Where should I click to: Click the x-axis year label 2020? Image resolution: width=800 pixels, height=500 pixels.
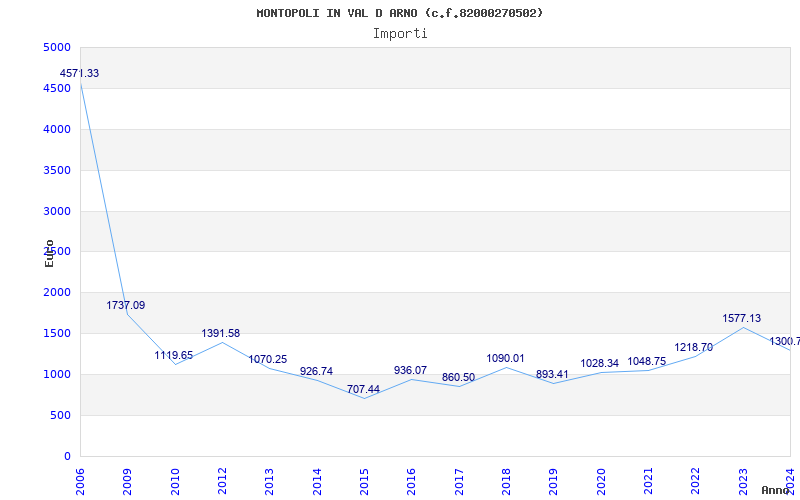click(x=601, y=482)
